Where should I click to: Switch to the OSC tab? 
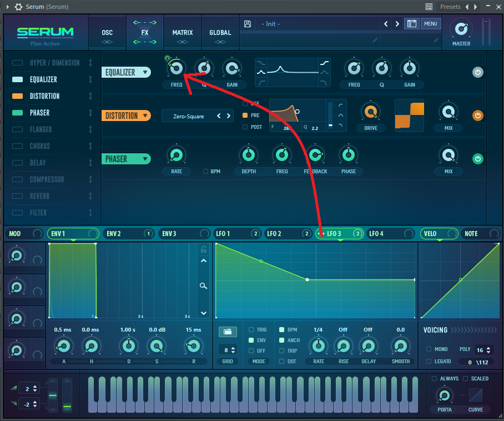tap(107, 32)
